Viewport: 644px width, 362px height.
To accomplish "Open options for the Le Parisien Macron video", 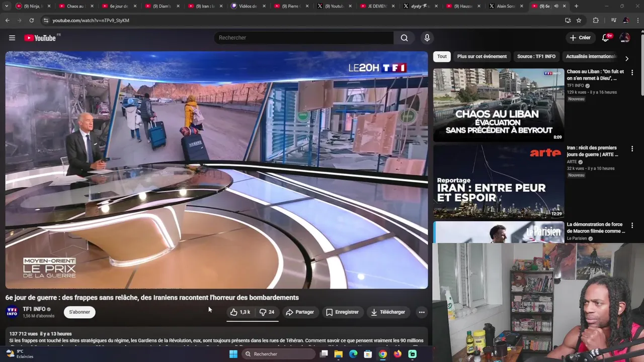I will 632,225.
